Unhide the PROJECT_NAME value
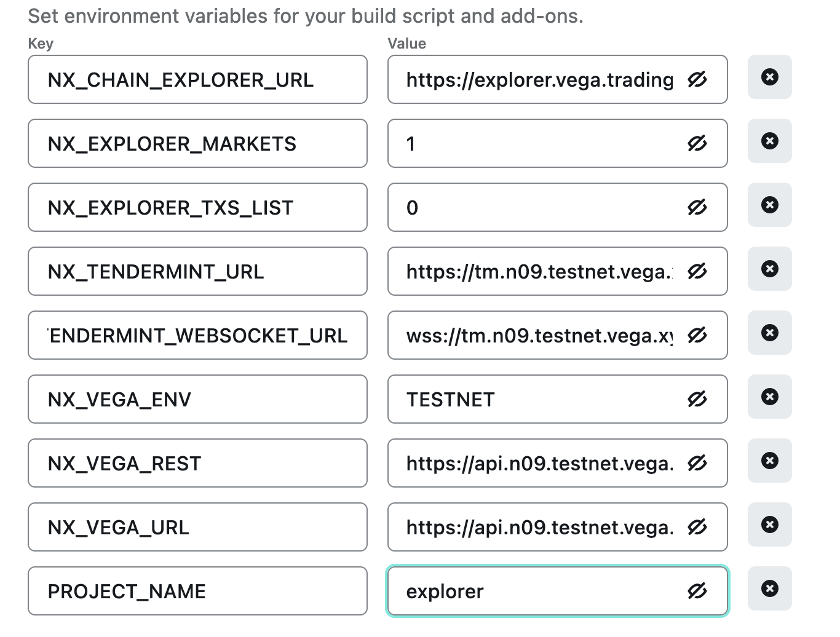Image resolution: width=840 pixels, height=637 pixels. (697, 591)
